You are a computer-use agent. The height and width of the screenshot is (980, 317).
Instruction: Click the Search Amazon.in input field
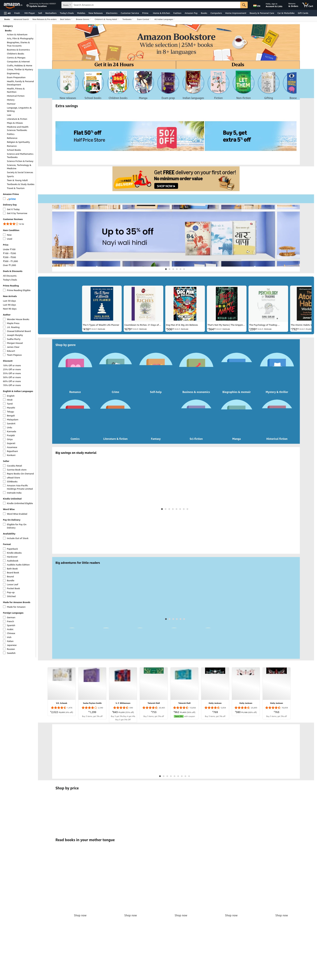coord(156,5)
